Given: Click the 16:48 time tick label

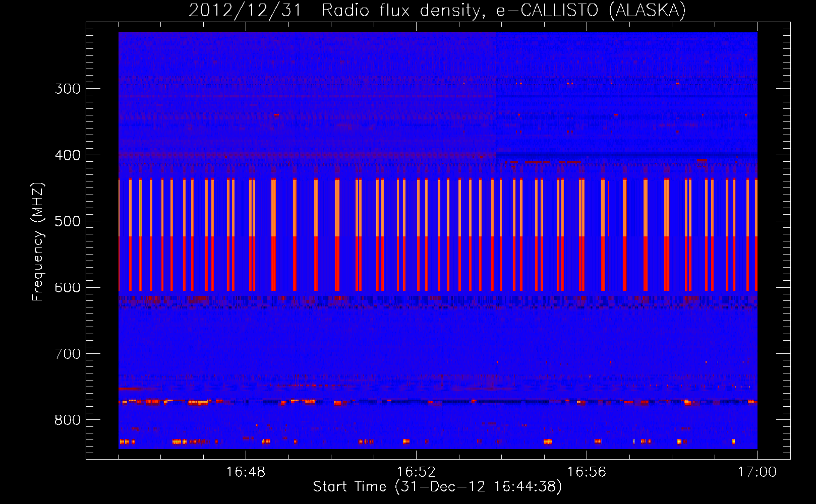Looking at the screenshot, I should pyautogui.click(x=246, y=472).
